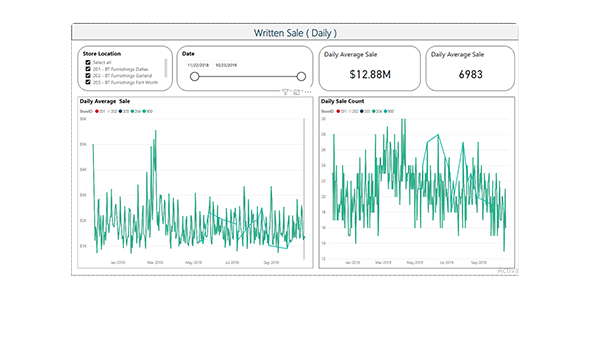Screen dimensions: 590x360
Task: Click green 204 legend in Daily Sale Count chart
Action: click(377, 111)
